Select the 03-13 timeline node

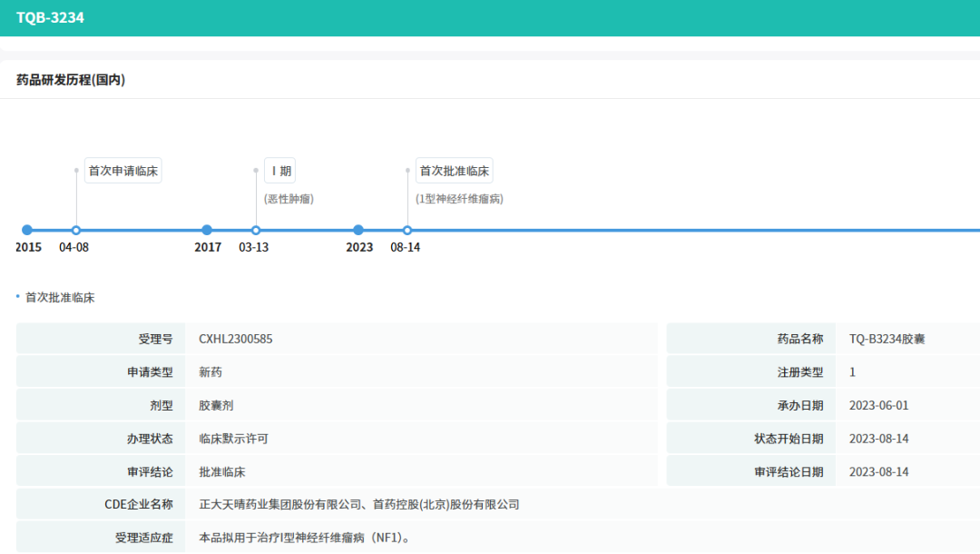pos(256,230)
